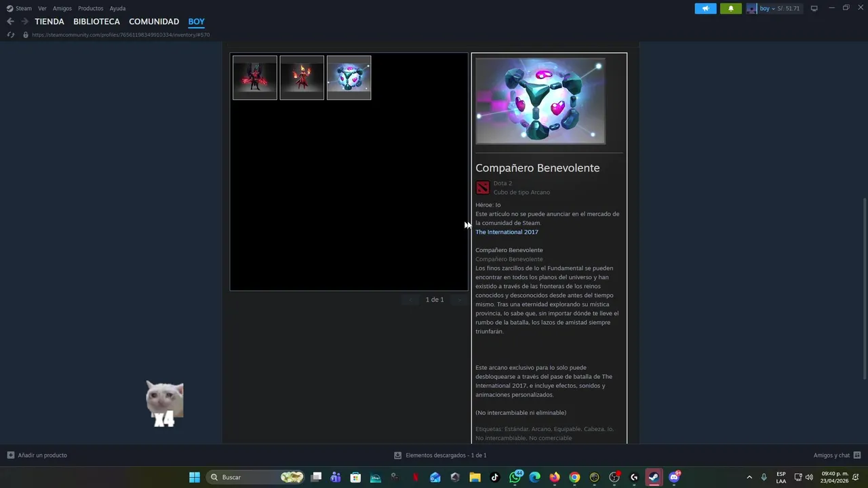Screen dimensions: 868x488
Task: Open Microsoft Teams on the taskbar
Action: [x=336, y=477]
